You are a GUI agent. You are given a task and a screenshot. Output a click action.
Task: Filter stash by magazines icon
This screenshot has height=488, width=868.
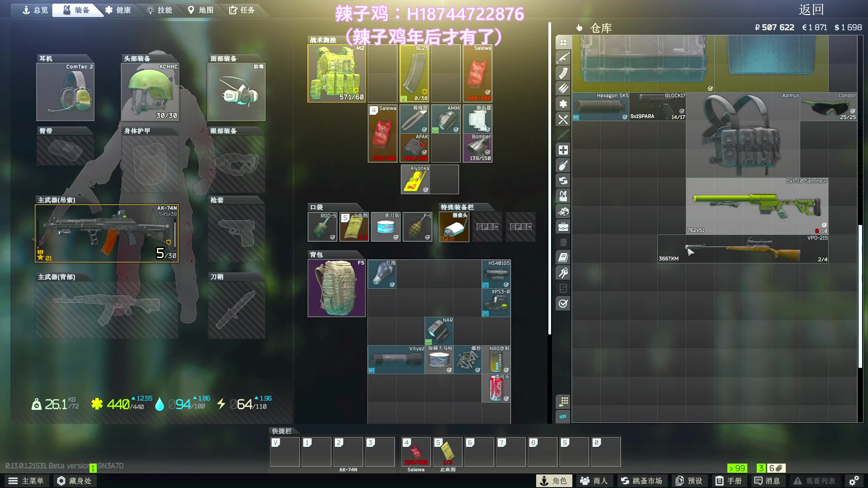pyautogui.click(x=563, y=73)
